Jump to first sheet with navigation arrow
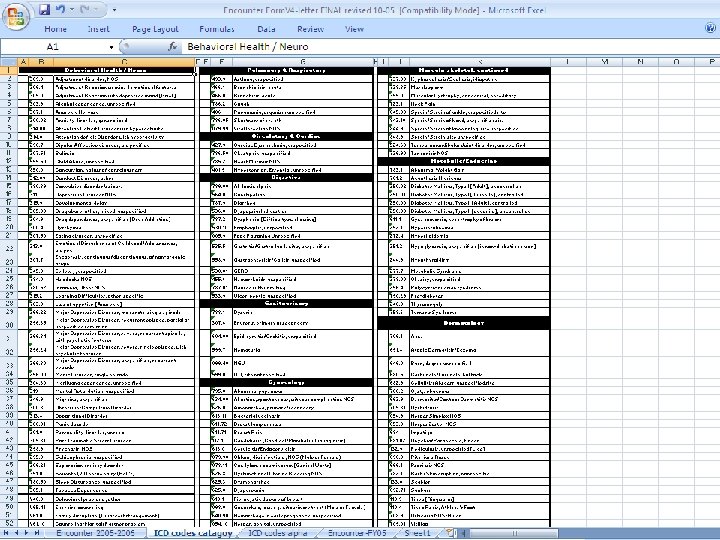This screenshot has height=540, width=720. click(6, 533)
